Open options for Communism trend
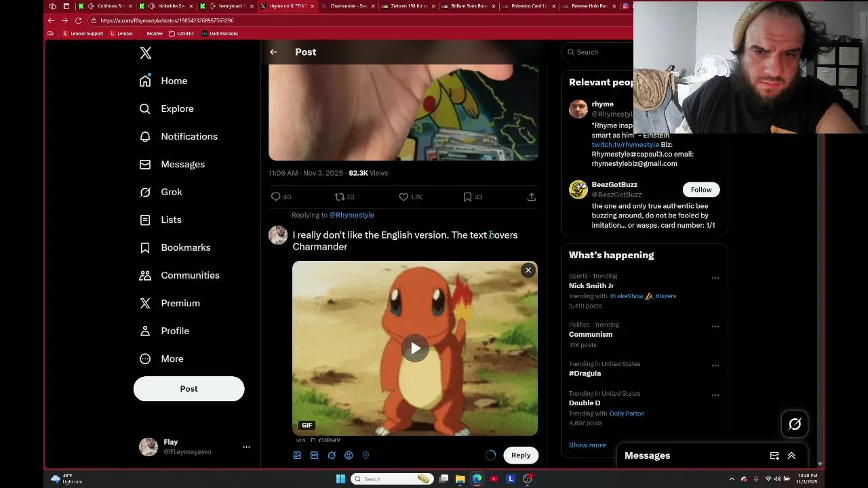 pyautogui.click(x=715, y=326)
